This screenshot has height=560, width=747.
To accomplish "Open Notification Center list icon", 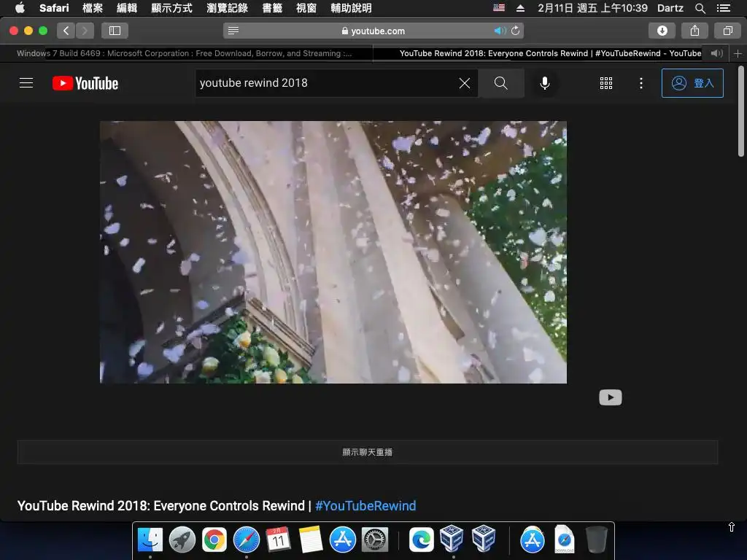I will (x=724, y=7).
